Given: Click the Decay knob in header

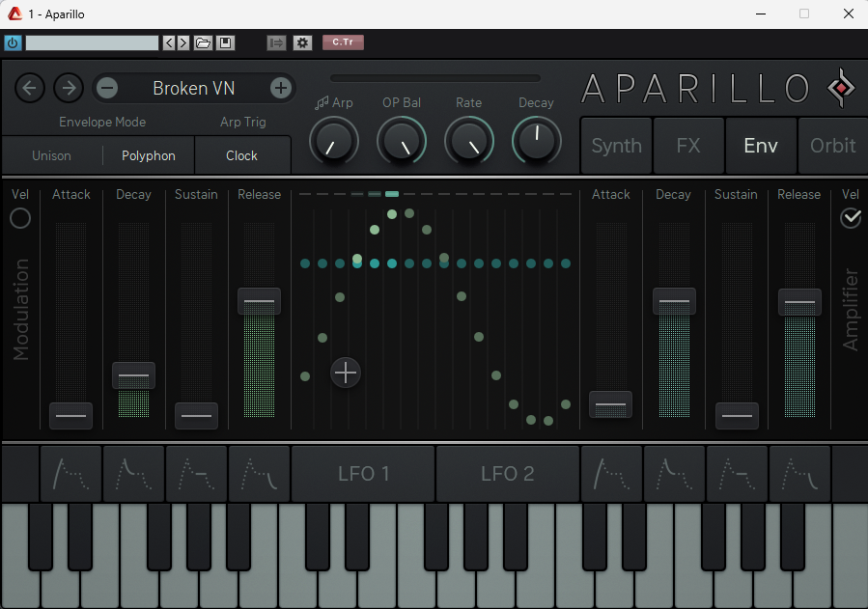Looking at the screenshot, I should pyautogui.click(x=537, y=141).
